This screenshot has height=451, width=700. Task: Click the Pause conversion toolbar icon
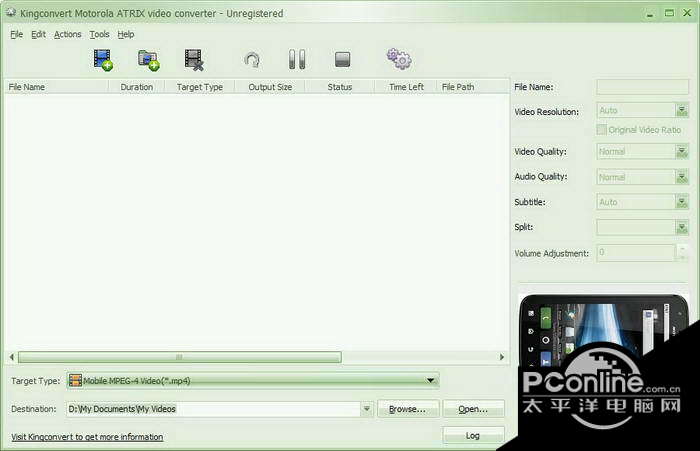point(297,59)
